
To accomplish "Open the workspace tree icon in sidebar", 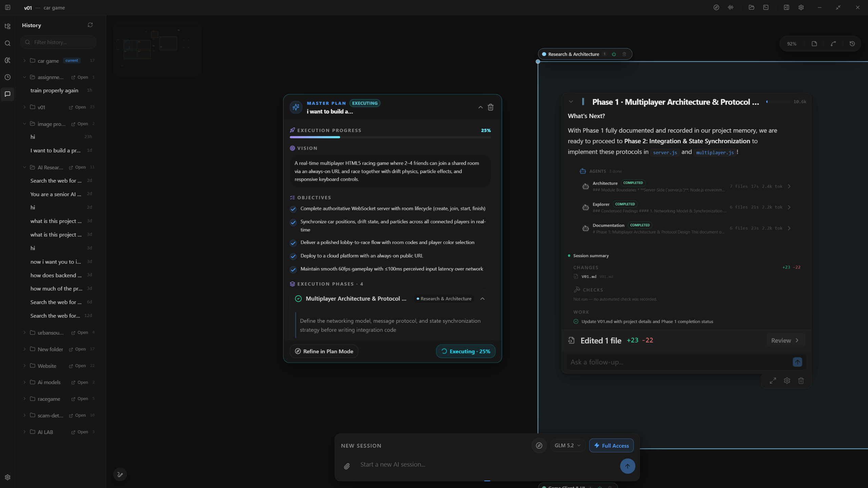I will coord(7,26).
